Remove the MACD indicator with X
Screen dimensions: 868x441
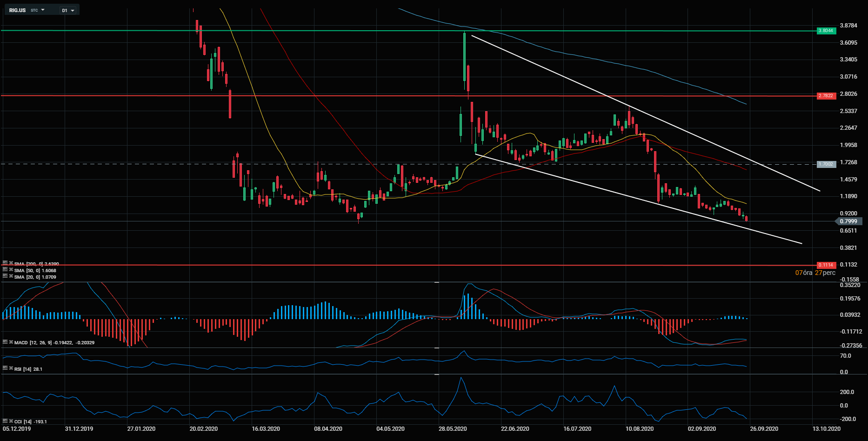tap(11, 342)
